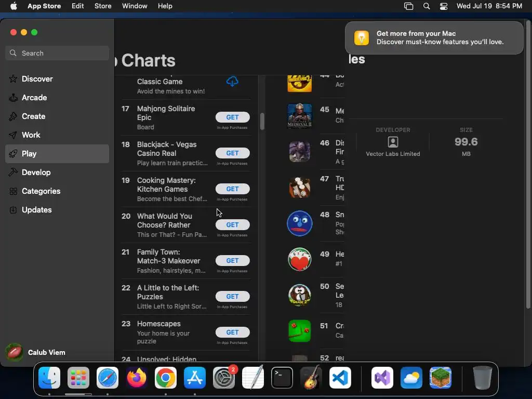Image resolution: width=532 pixels, height=399 pixels.
Task: Open the Get more from your Mac notification
Action: pos(434,37)
